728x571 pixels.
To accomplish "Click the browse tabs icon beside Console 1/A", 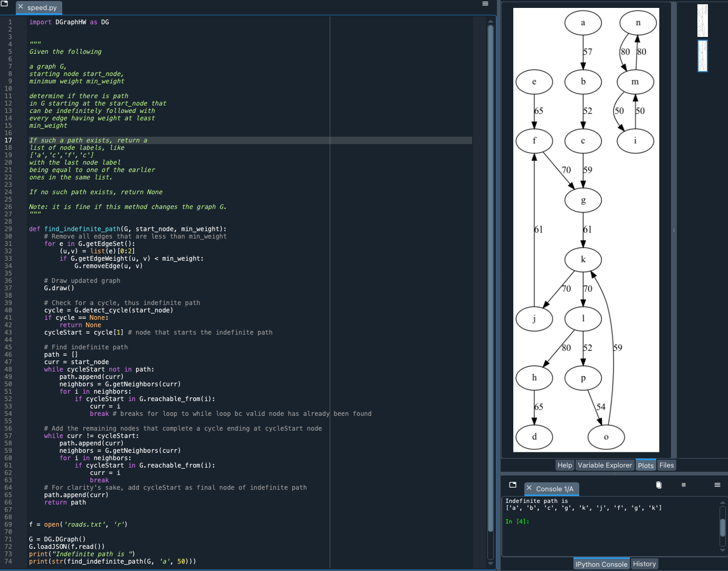I will (512, 484).
